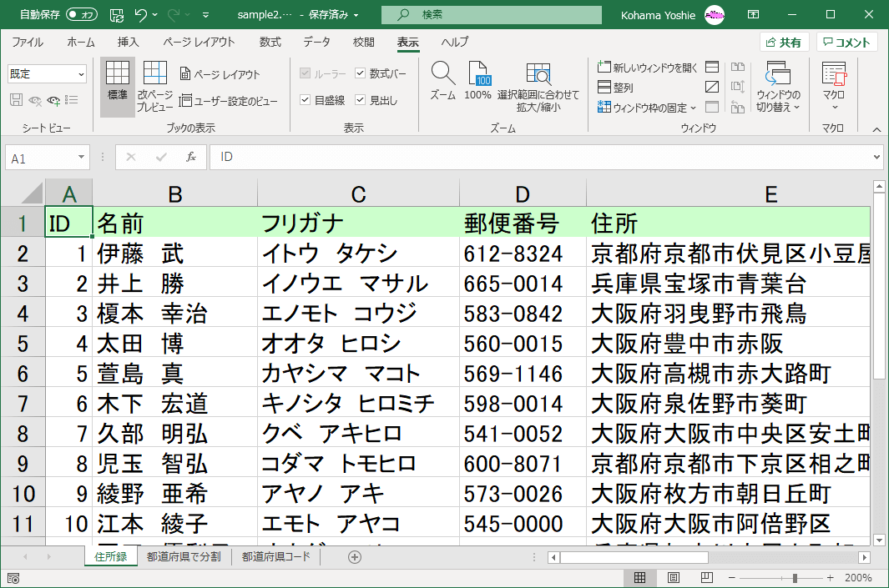Viewport: 889px width, 588px height.
Task: Open a new window (新しいウィンドウを開く)
Action: 648,68
